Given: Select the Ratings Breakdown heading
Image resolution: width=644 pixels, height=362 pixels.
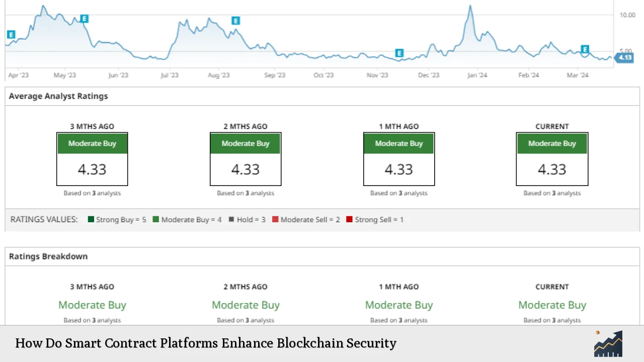Looking at the screenshot, I should [x=48, y=256].
